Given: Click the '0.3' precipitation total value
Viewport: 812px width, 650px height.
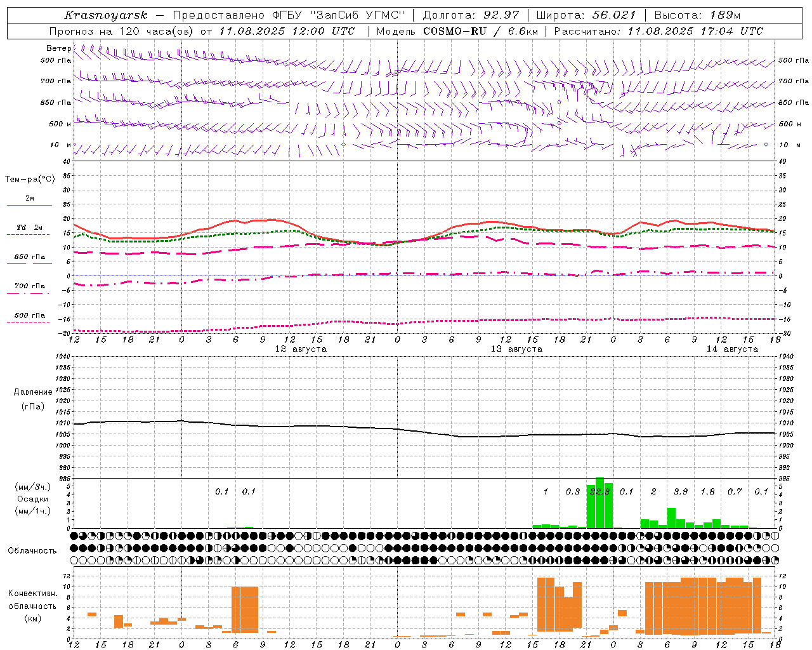Looking at the screenshot, I should pyautogui.click(x=573, y=491).
